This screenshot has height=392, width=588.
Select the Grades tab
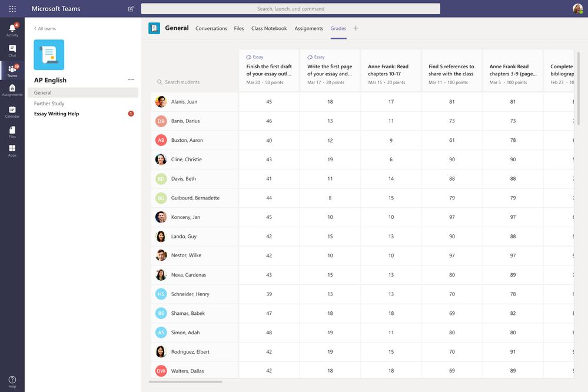pos(338,28)
